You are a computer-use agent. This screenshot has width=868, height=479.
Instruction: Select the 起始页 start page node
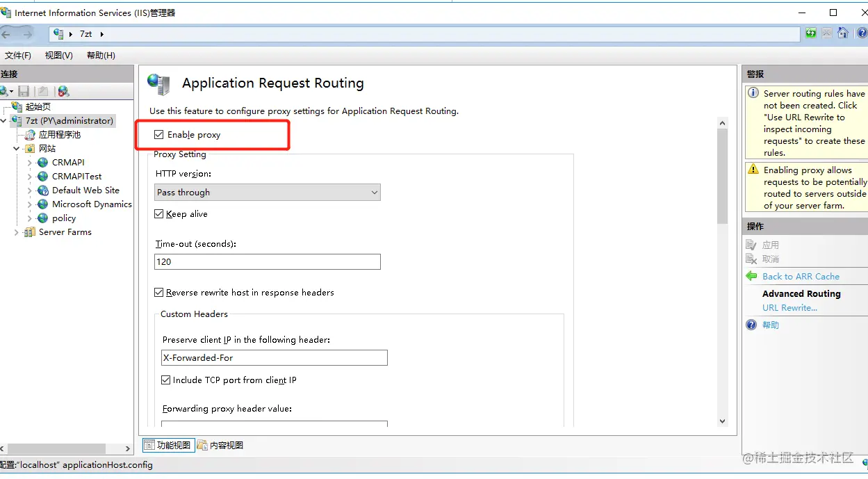(38, 106)
